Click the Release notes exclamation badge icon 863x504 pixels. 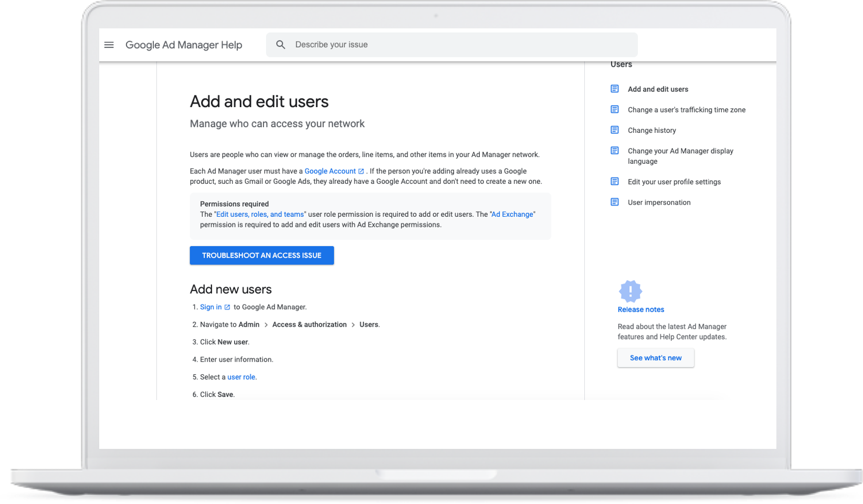(x=630, y=291)
